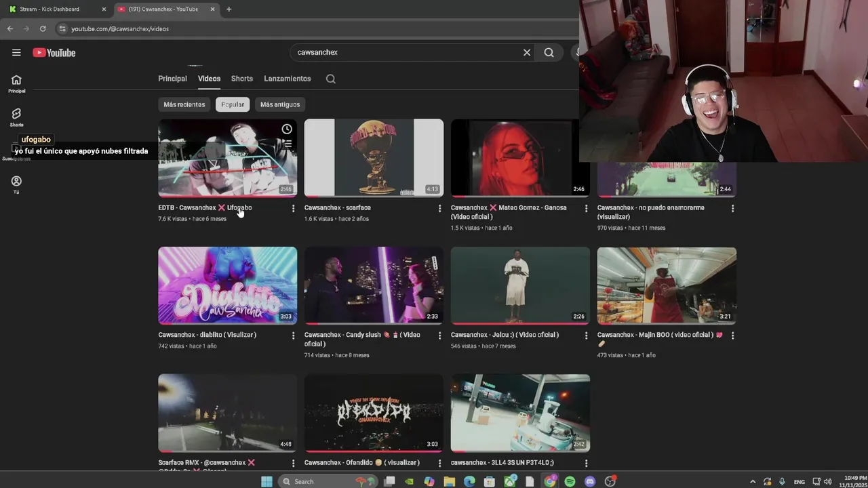Click the YouTube logo

coord(54,53)
